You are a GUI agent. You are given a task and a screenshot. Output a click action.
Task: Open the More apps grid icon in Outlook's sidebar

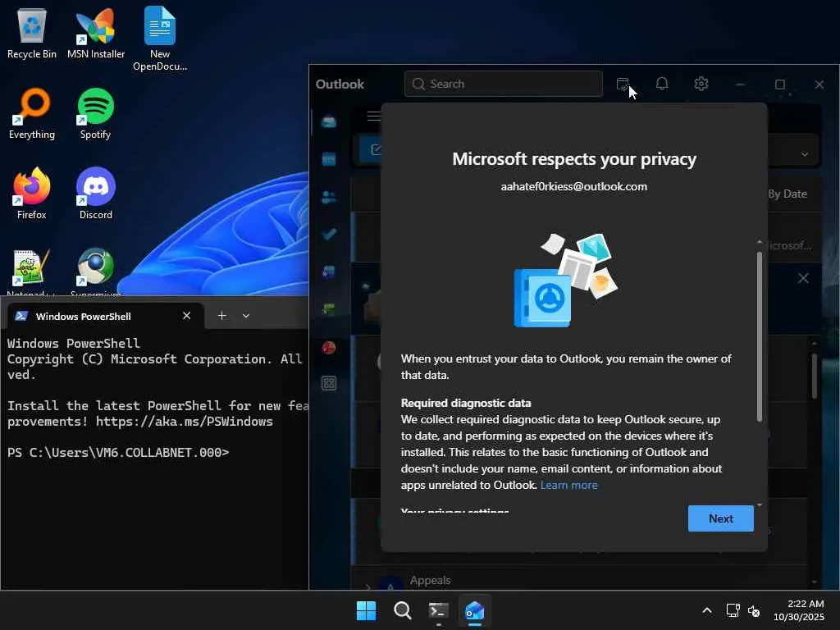[329, 383]
